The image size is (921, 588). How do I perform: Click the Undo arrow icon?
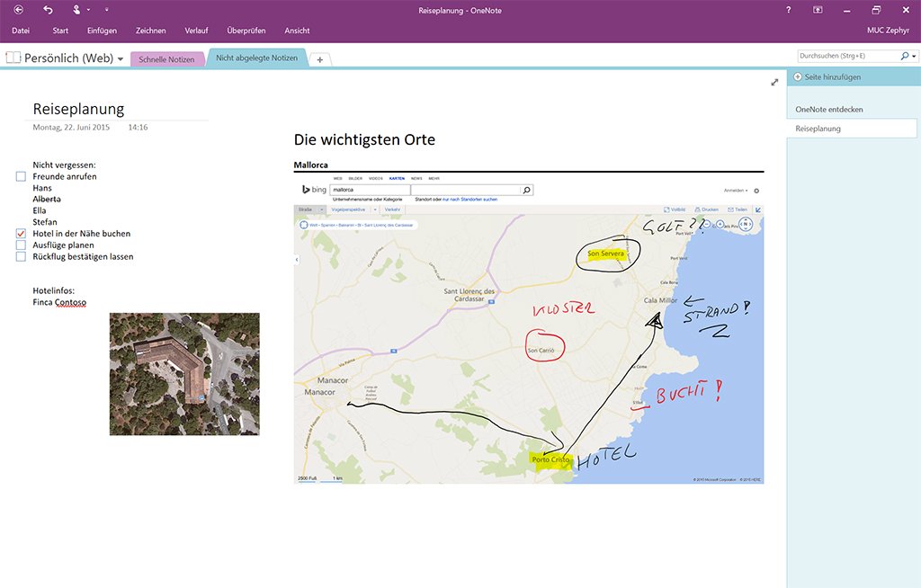point(49,10)
